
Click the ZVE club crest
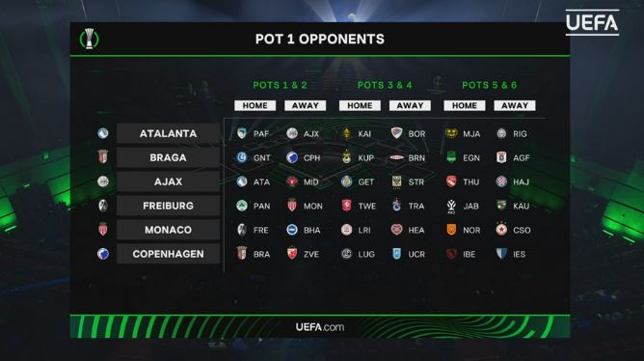pyautogui.click(x=292, y=254)
